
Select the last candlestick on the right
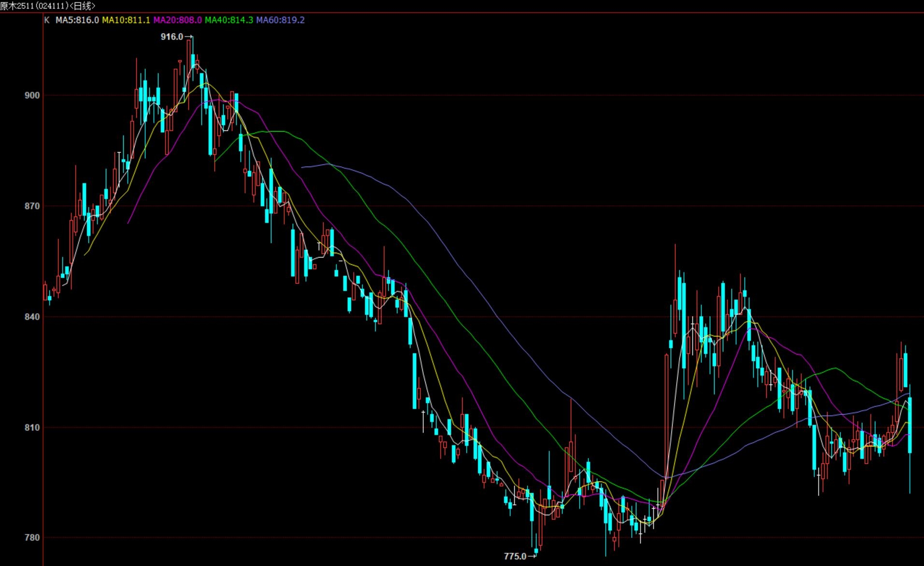point(910,425)
